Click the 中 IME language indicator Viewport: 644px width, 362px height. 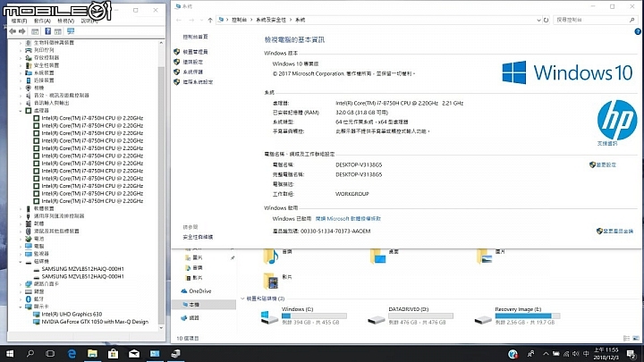[586, 353]
